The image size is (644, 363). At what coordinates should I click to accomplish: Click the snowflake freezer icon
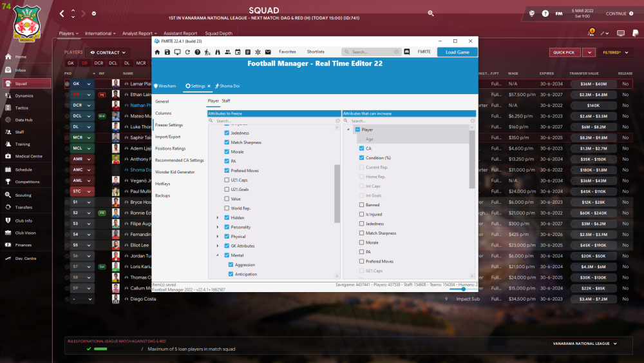[x=258, y=52]
